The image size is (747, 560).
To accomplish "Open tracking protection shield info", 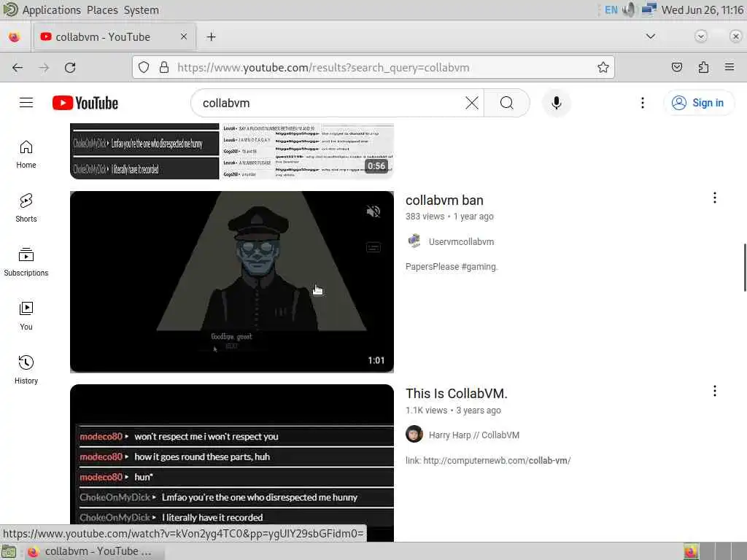I will coord(144,68).
